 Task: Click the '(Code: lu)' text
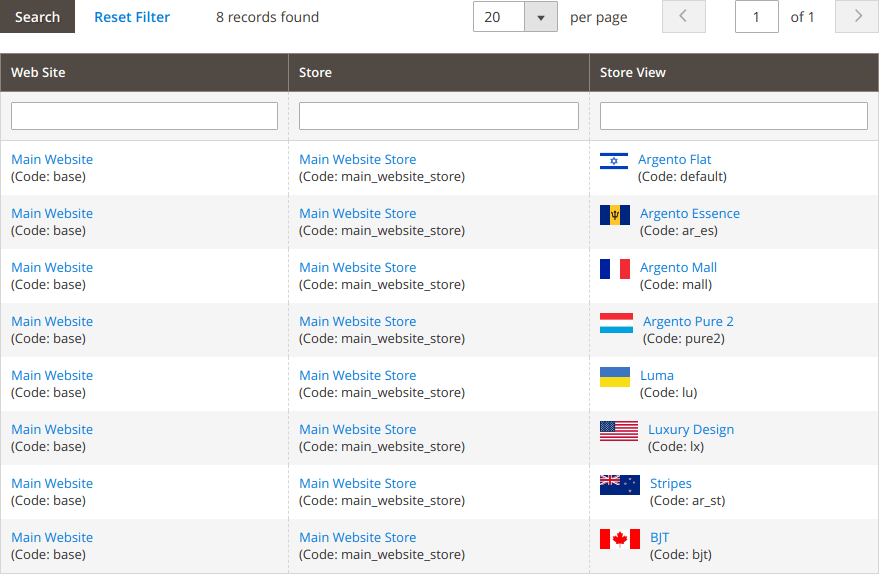[x=669, y=392]
